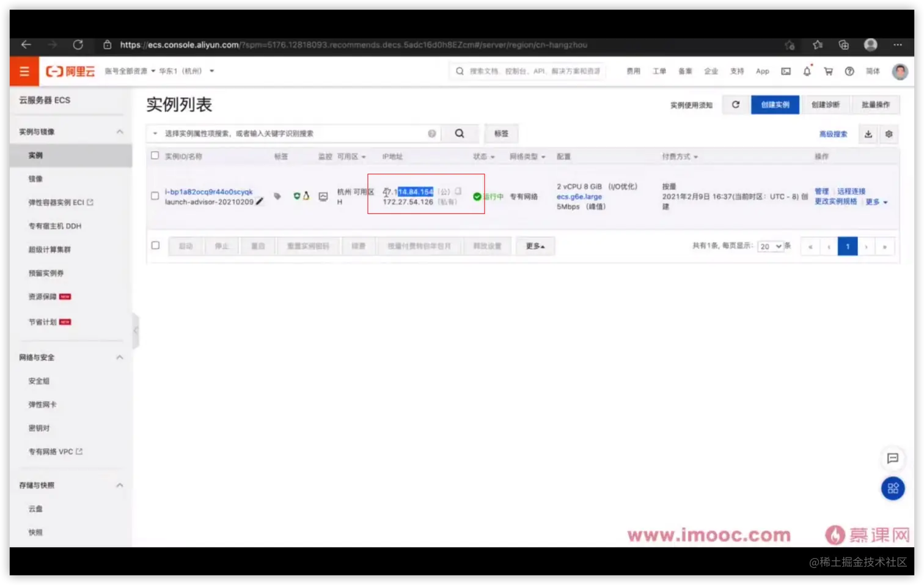Expand the row 更多 actions dropdown

[876, 202]
